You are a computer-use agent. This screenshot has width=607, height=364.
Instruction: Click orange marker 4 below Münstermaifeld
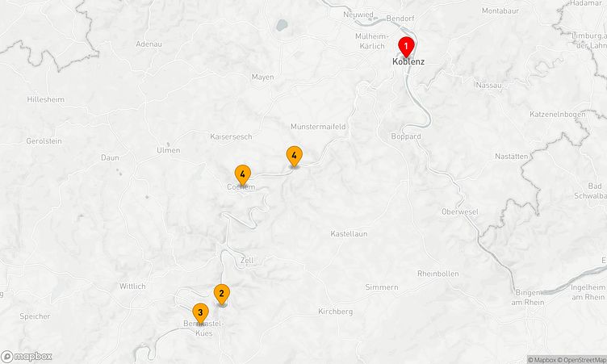click(x=294, y=157)
